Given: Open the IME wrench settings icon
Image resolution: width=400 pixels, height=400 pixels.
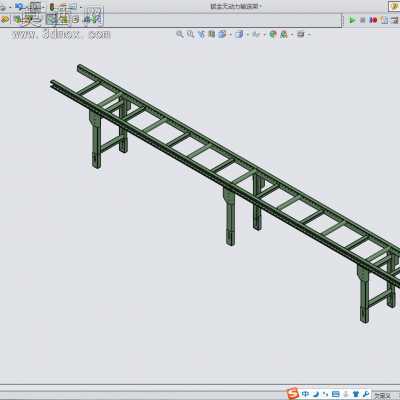Looking at the screenshot, I should tap(366, 394).
